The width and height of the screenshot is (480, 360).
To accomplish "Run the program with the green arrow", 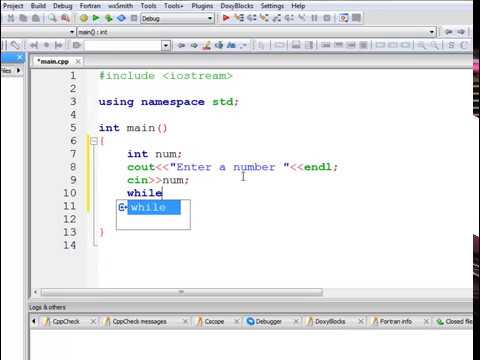I will pos(96,18).
